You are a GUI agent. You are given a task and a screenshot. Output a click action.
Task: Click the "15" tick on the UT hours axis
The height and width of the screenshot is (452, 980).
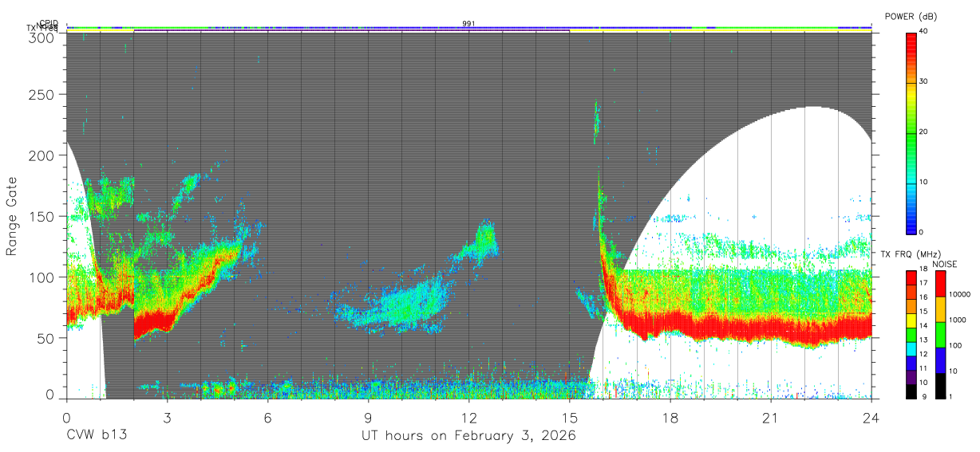[569, 417]
